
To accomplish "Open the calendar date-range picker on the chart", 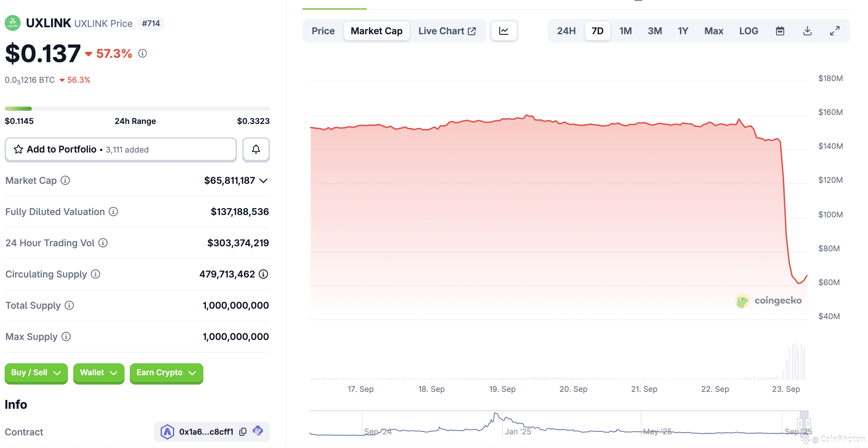I will click(780, 31).
